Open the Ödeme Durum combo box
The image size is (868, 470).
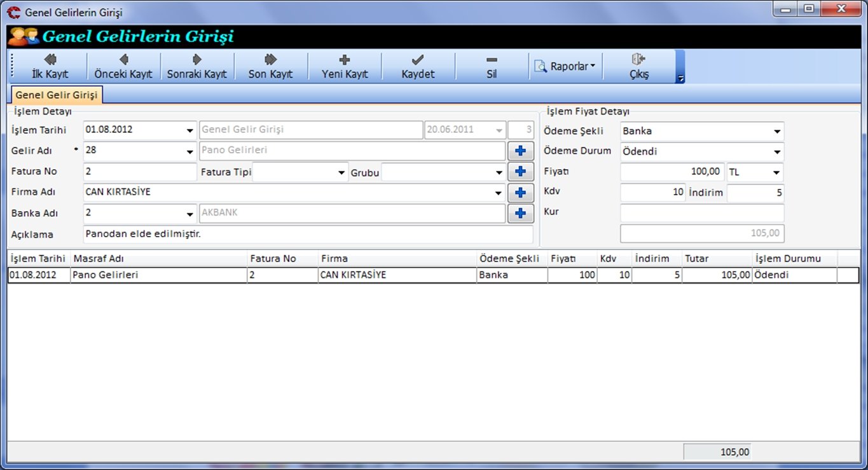click(x=776, y=152)
